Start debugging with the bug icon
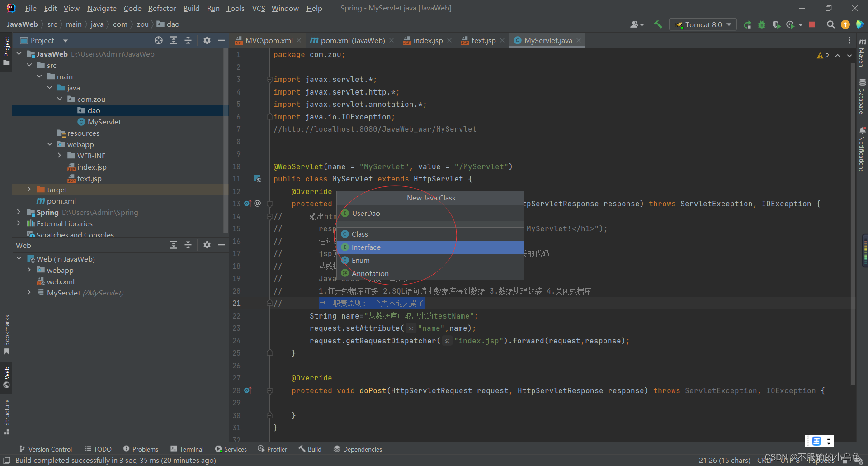Viewport: 868px width, 466px height. 762,24
